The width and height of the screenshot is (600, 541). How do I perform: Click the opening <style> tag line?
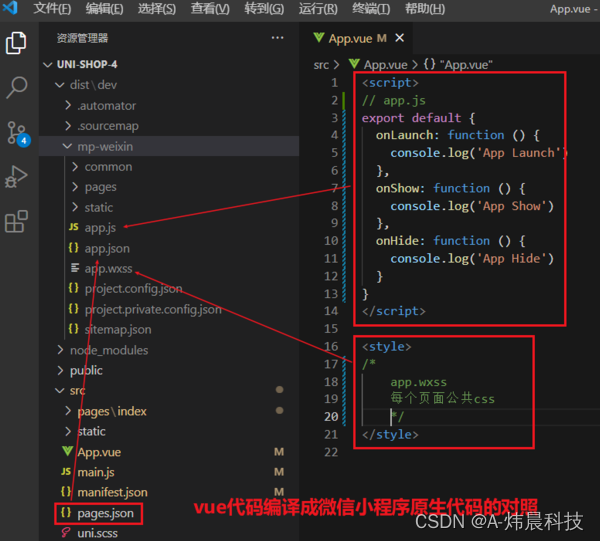386,347
